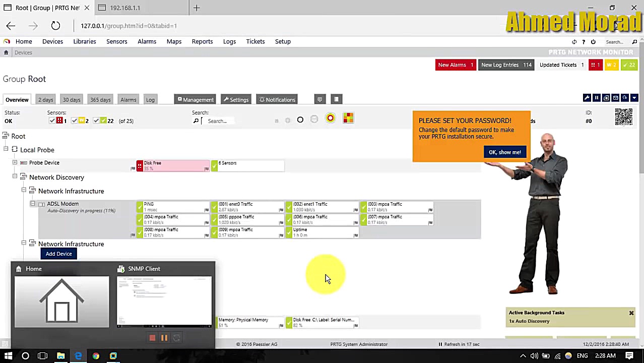Toggle the green up sensors checkbox
644x363 pixels.
click(96, 120)
